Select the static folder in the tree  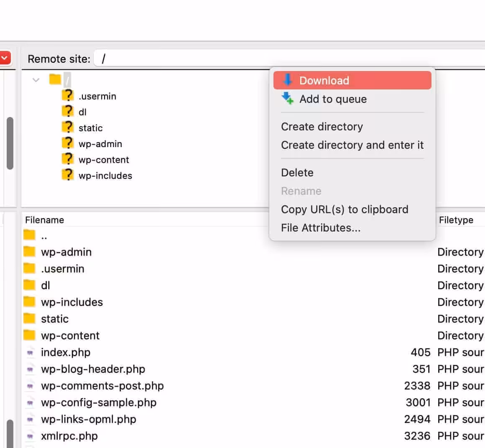[x=90, y=127]
